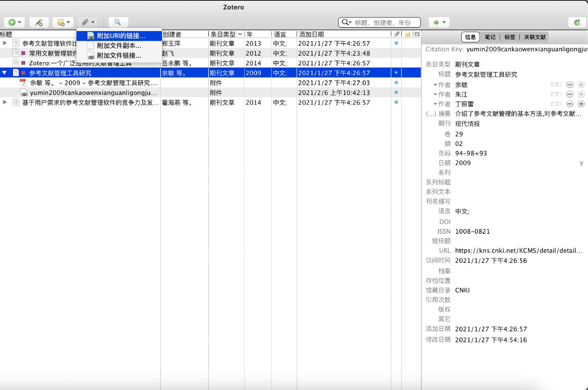Click the Citation Key value
The width and height of the screenshot is (588, 390).
click(x=527, y=49)
